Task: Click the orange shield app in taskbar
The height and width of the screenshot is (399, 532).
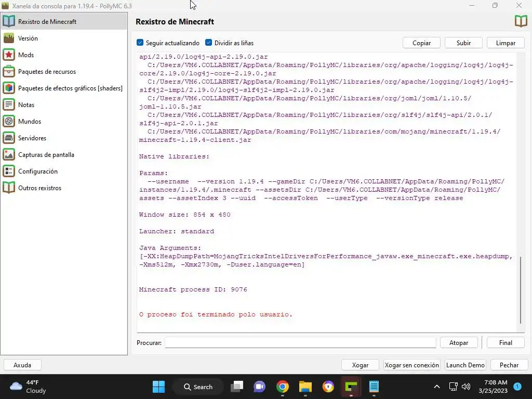Action: (x=328, y=387)
